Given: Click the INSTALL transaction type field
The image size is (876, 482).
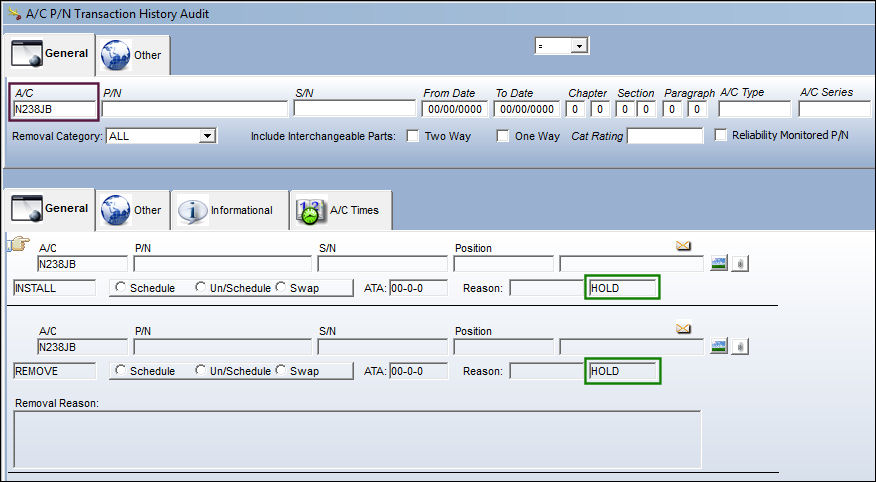Looking at the screenshot, I should click(54, 288).
